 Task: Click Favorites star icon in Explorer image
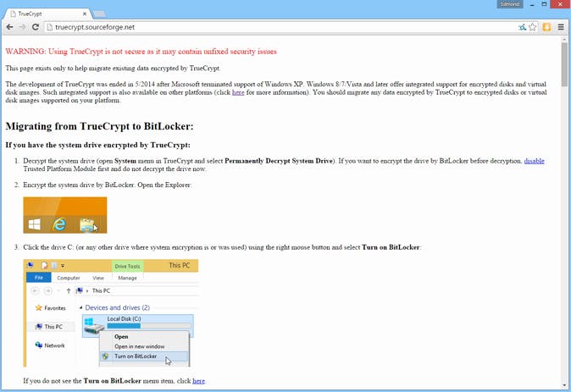[39, 308]
